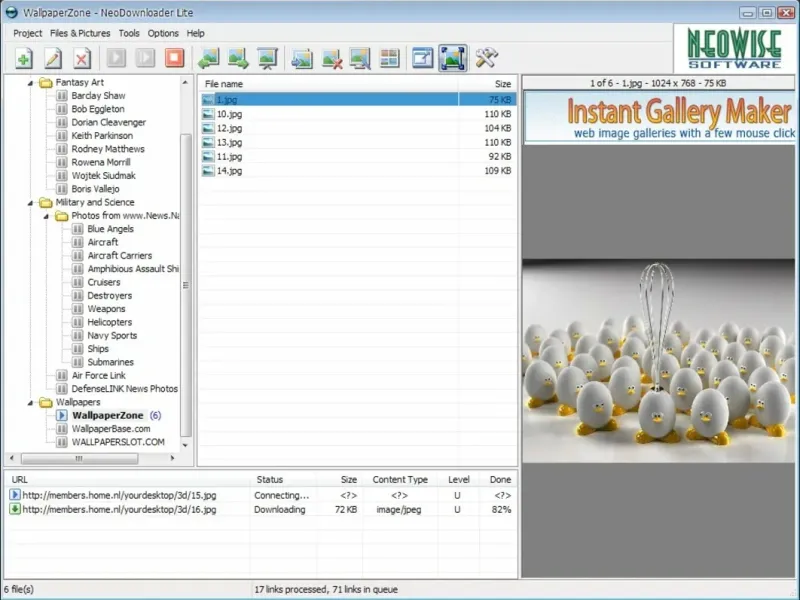Viewport: 800px width, 600px height.
Task: Select the WALLPAPERSLOT.COM project
Action: click(118, 442)
